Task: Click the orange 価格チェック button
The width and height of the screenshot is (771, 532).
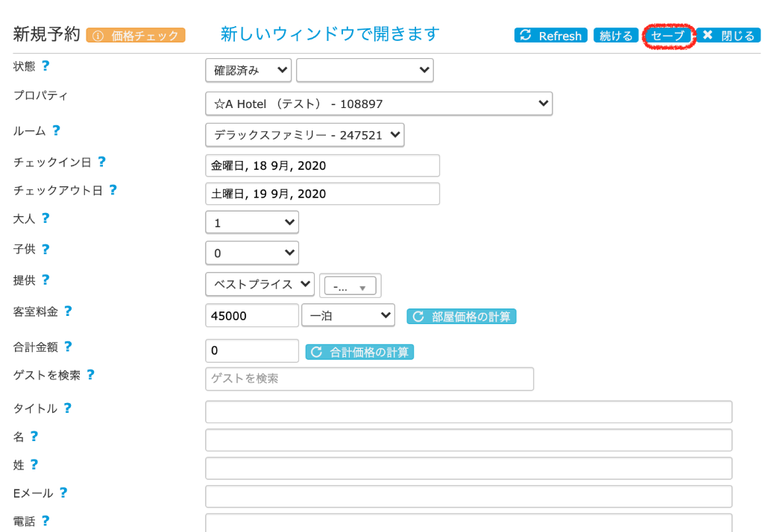Action: click(136, 35)
